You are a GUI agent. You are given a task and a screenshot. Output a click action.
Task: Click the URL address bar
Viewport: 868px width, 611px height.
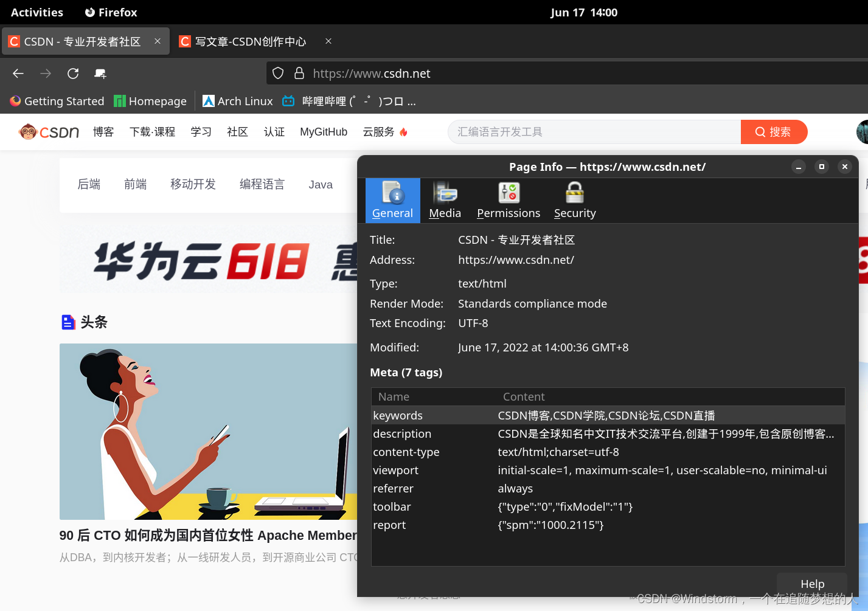(567, 74)
